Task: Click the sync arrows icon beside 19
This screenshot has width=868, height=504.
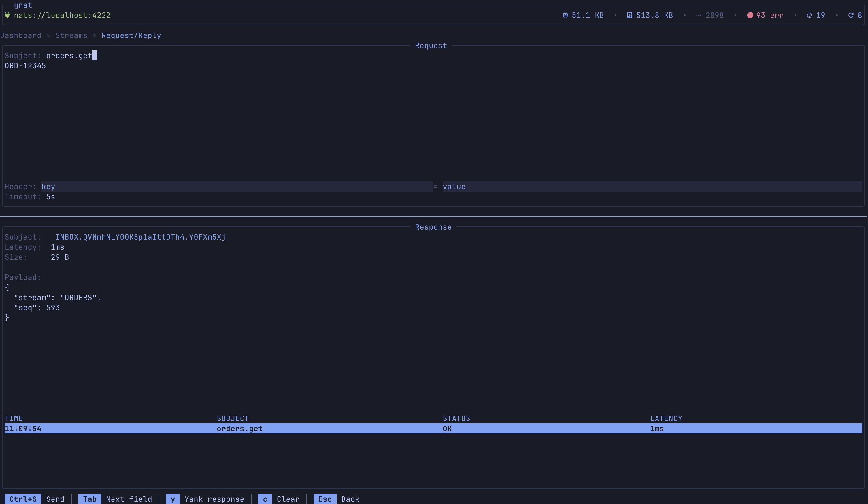Action: pos(809,15)
